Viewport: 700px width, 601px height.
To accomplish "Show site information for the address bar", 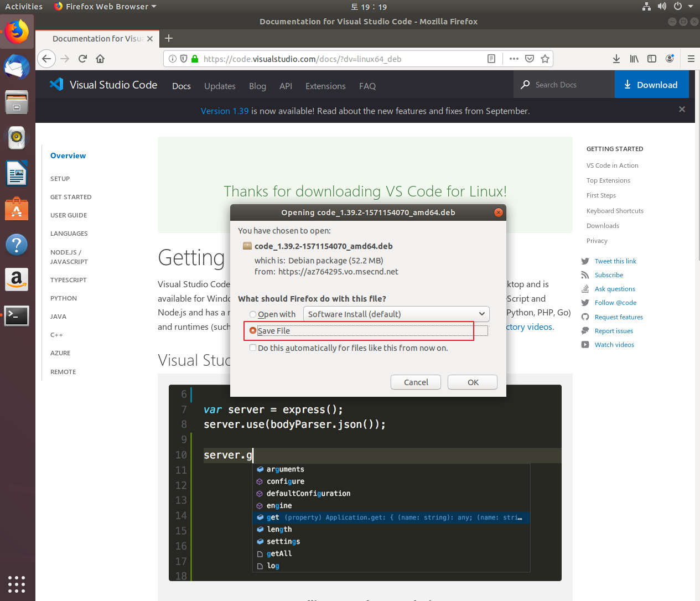I will coord(173,59).
